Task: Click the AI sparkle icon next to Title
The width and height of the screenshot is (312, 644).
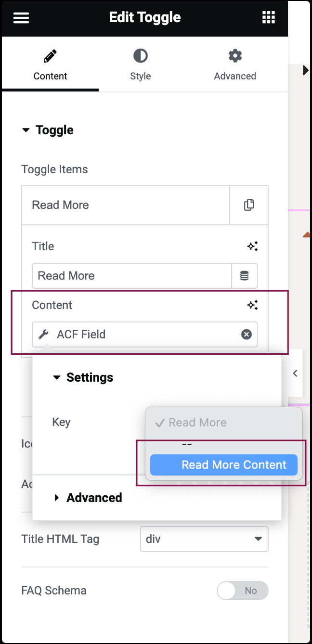Action: 253,246
